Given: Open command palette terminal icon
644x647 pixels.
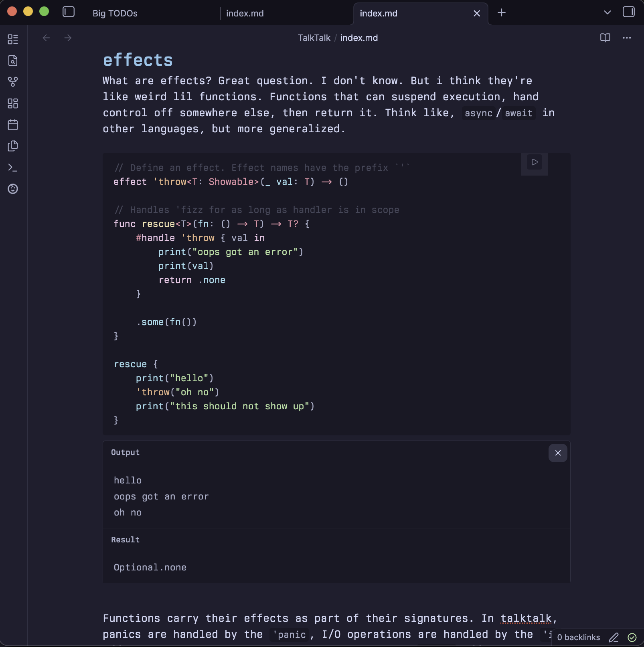Looking at the screenshot, I should [x=13, y=168].
